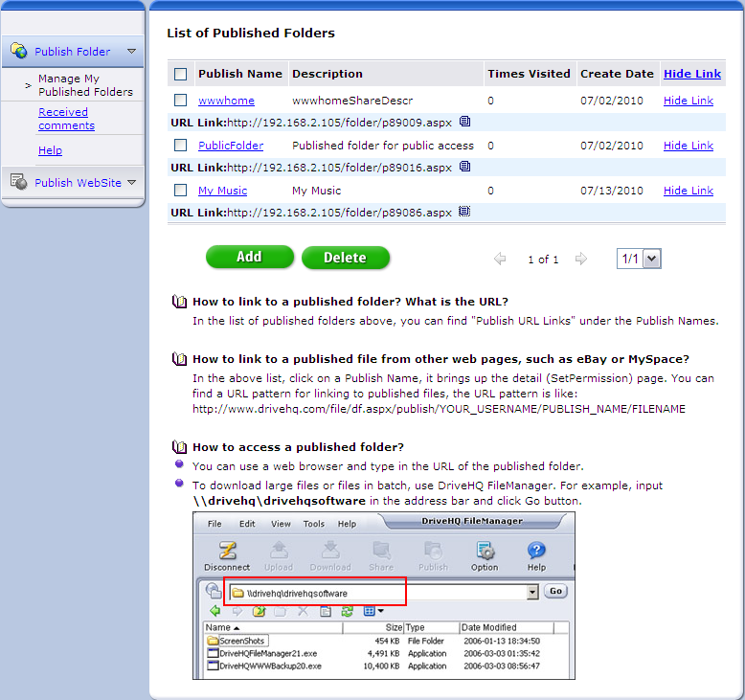Open Manage My Published Folders menu item

[84, 85]
